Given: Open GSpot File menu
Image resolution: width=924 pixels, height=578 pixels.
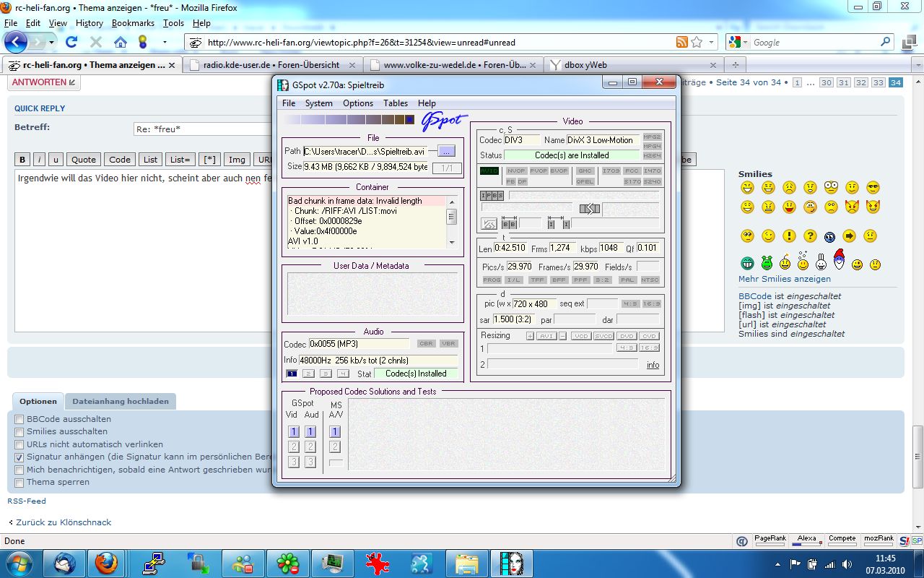Looking at the screenshot, I should tap(289, 103).
